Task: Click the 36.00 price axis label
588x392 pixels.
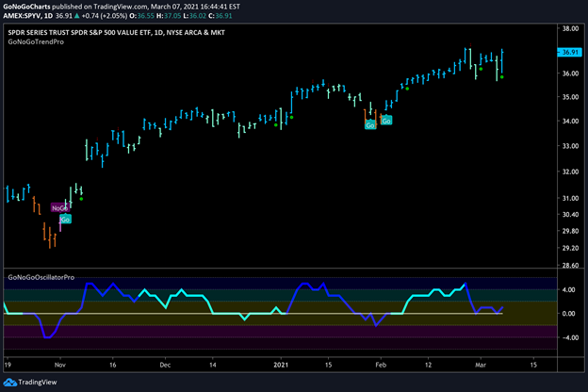Action: [570, 73]
